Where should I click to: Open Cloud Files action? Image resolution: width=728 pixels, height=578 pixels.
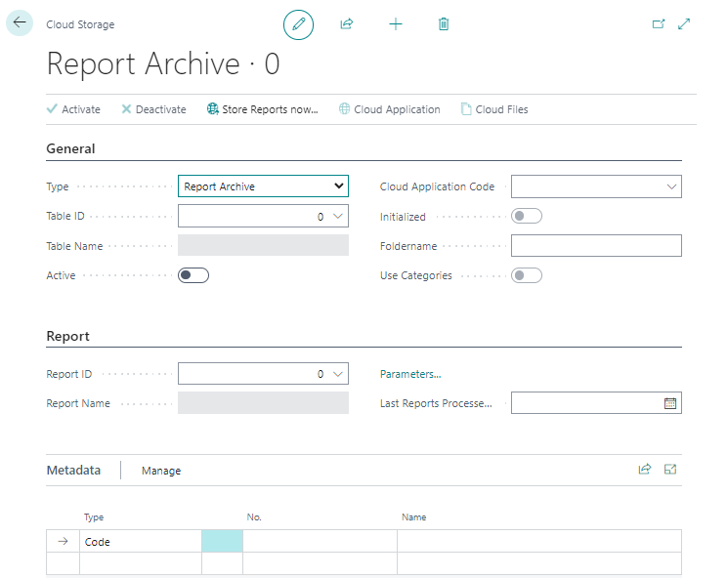[494, 109]
